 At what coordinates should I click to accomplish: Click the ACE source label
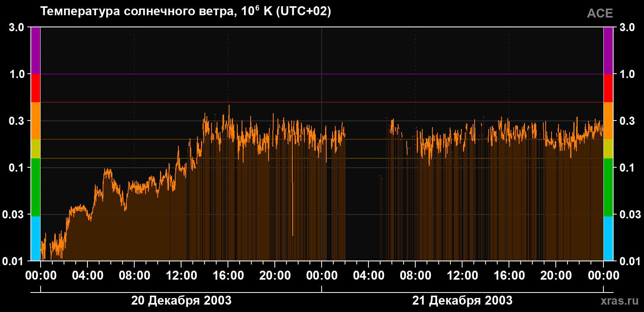[x=600, y=13]
